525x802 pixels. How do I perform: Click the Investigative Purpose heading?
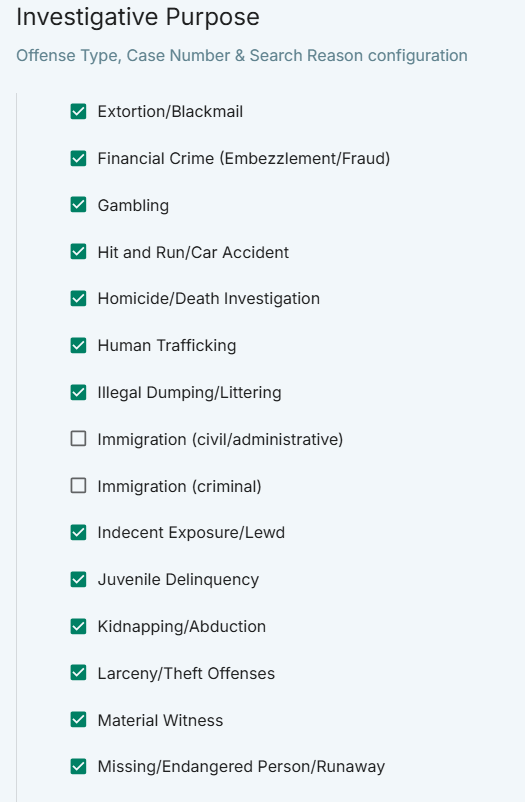[x=138, y=17]
